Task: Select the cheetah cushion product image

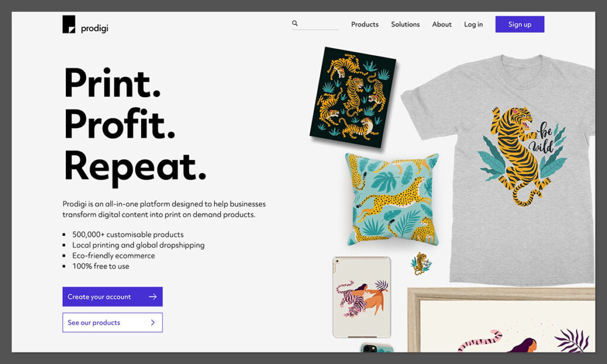Action: 392,199
